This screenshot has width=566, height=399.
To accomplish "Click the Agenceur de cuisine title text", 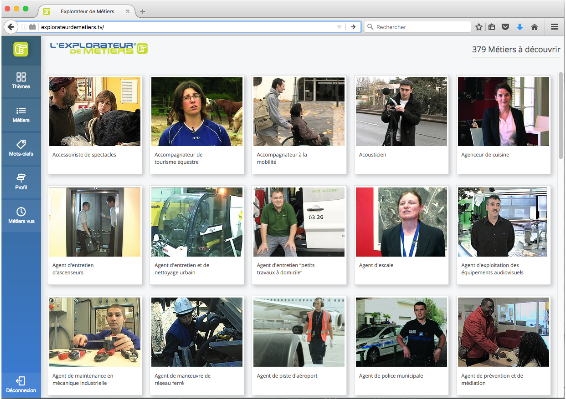I will 485,155.
